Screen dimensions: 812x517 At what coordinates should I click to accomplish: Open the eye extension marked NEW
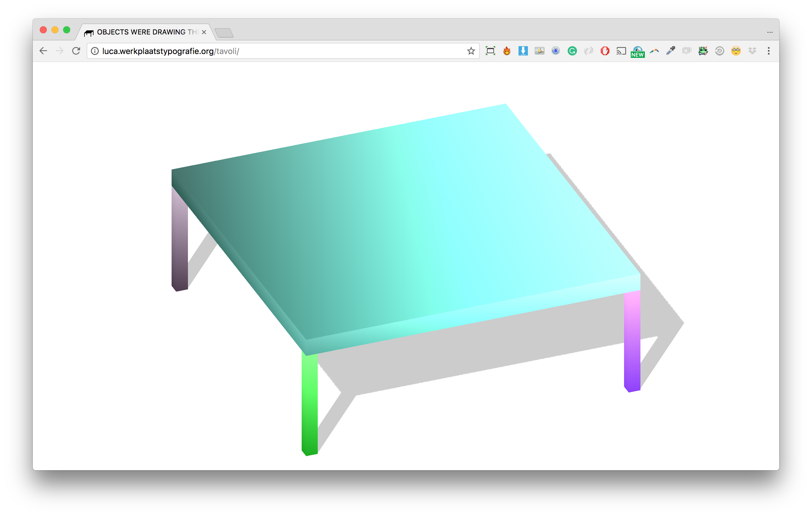[638, 52]
